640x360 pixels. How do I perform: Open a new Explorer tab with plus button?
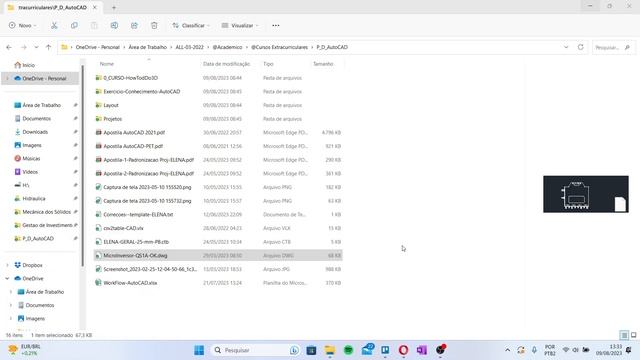(x=114, y=7)
